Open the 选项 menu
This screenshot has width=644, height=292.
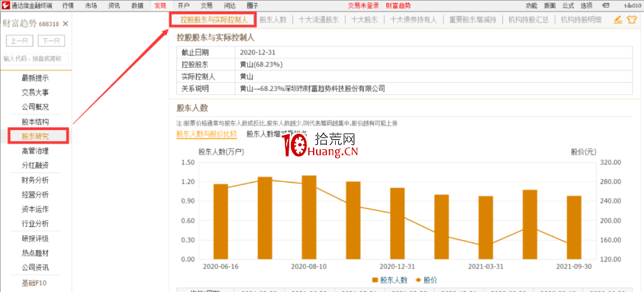pos(587,5)
